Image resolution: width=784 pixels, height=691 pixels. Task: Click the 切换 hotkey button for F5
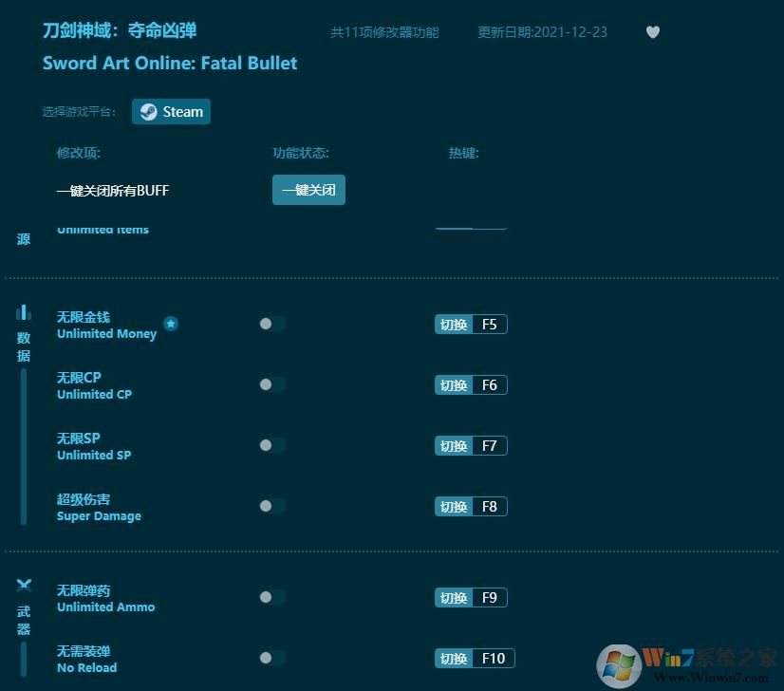[x=454, y=325]
